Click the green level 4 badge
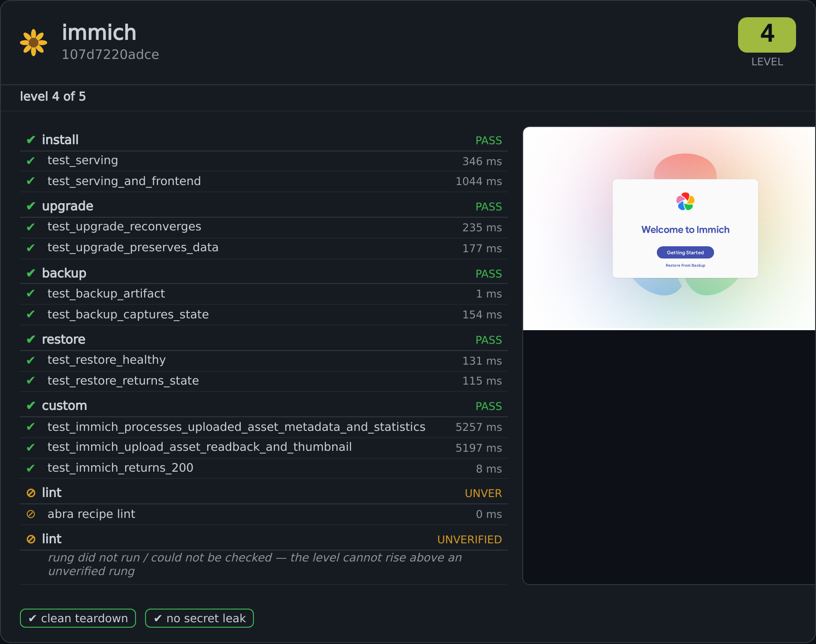 tap(767, 35)
